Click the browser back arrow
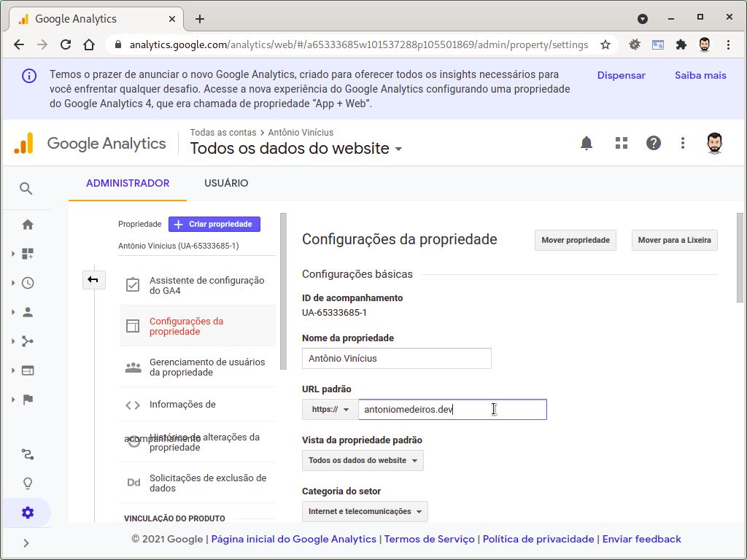 click(x=19, y=44)
